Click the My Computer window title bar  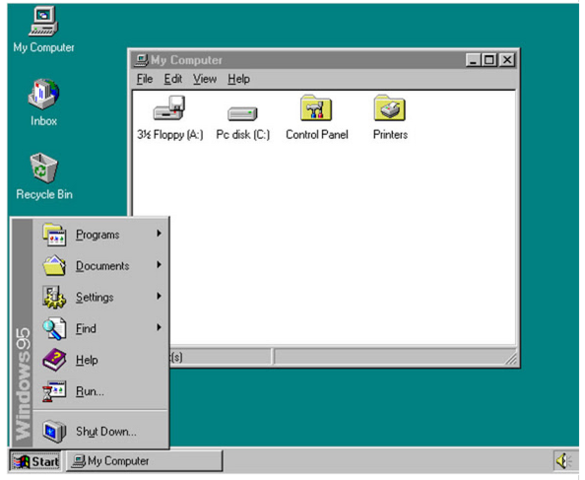[x=324, y=60]
